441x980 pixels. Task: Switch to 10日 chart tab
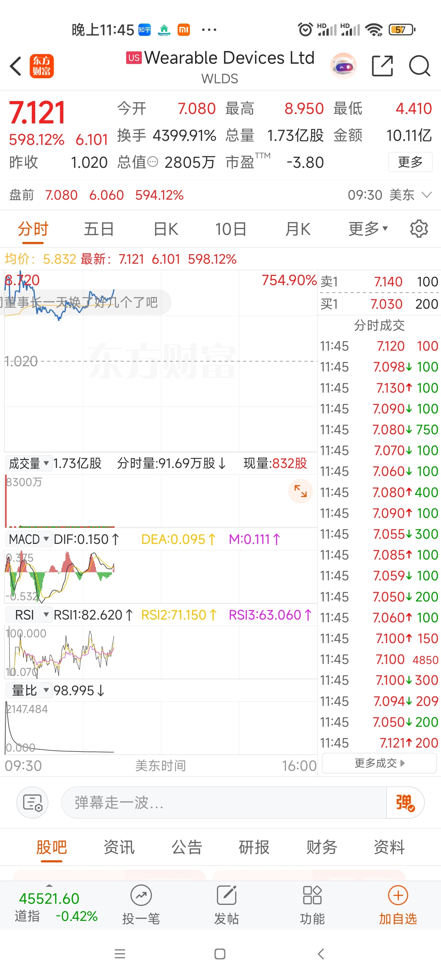click(231, 229)
